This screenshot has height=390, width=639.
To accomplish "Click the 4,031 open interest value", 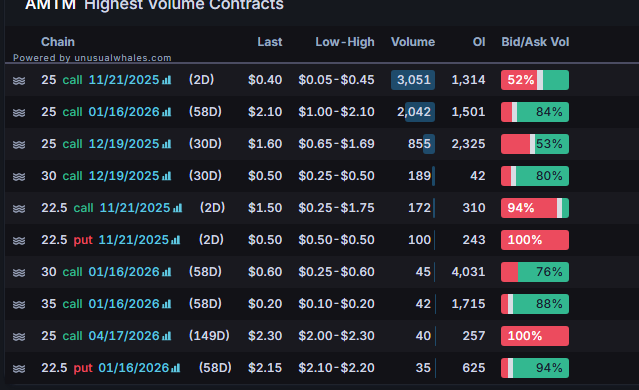I will coord(468,272).
